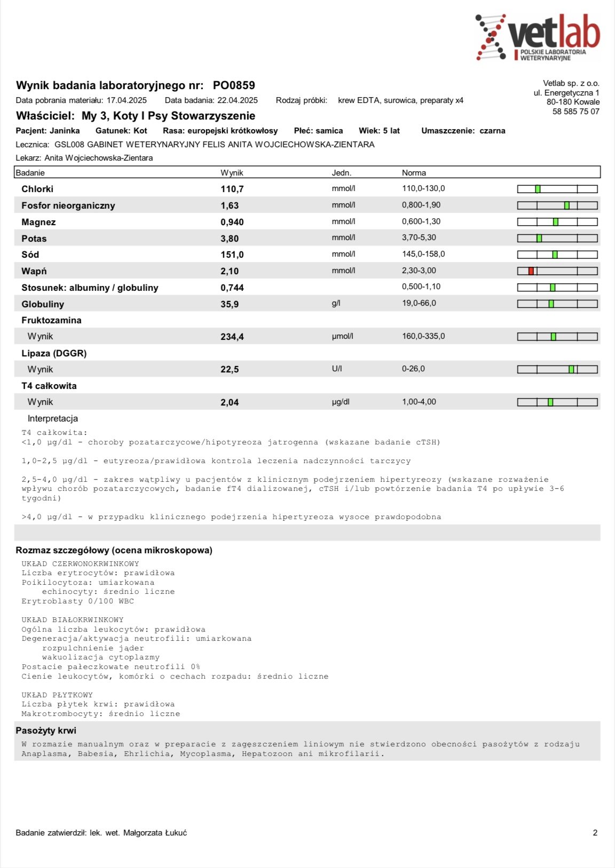This screenshot has width=615, height=868.
Task: Click the Globuliny range indicator bar
Action: click(557, 304)
